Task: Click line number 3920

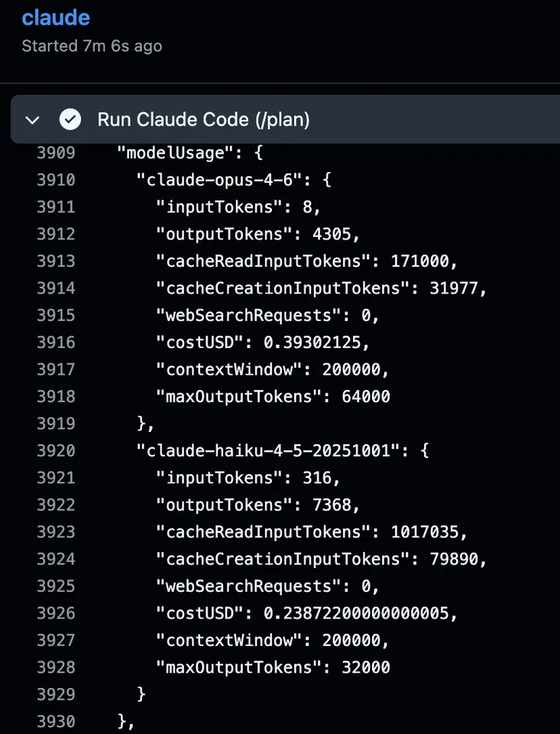Action: coord(56,450)
